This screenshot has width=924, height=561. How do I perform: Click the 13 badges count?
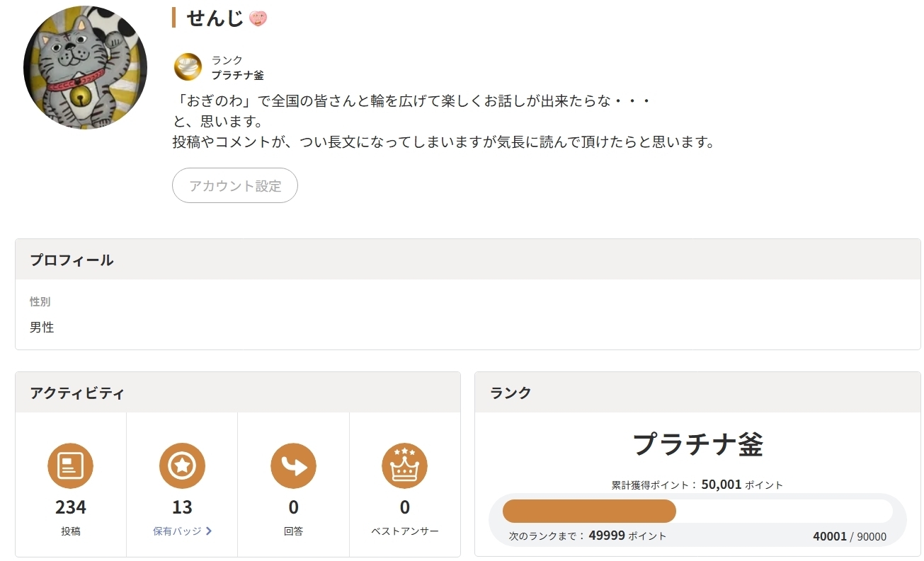tap(182, 507)
